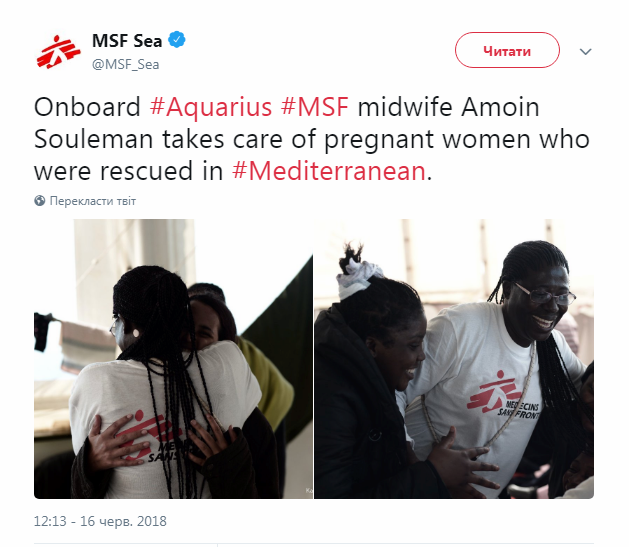
Task: Open the 12:13 tweet timestamp link
Action: pyautogui.click(x=50, y=521)
